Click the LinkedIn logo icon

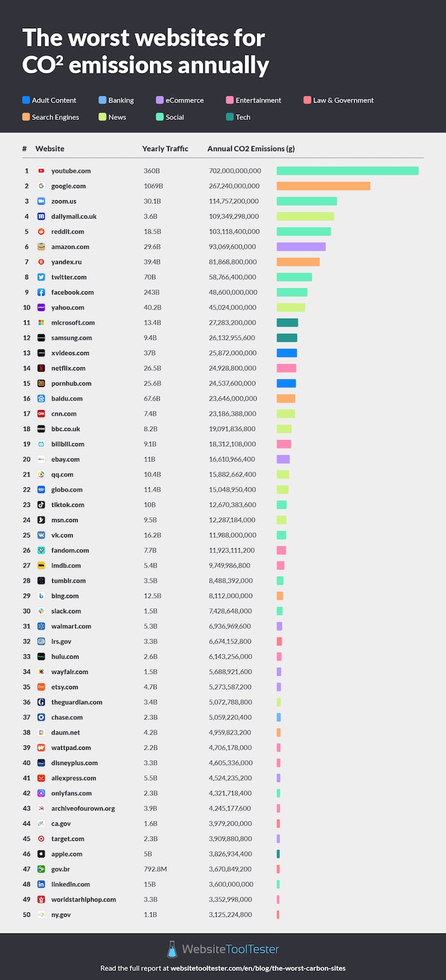pyautogui.click(x=41, y=884)
